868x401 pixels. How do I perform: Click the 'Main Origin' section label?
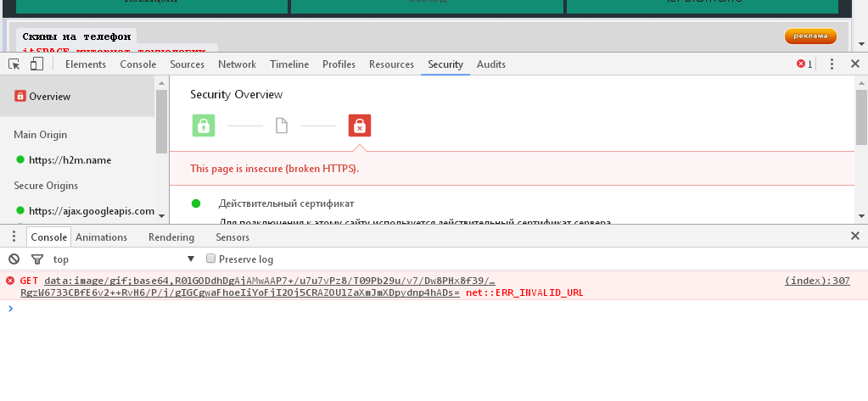click(x=41, y=135)
